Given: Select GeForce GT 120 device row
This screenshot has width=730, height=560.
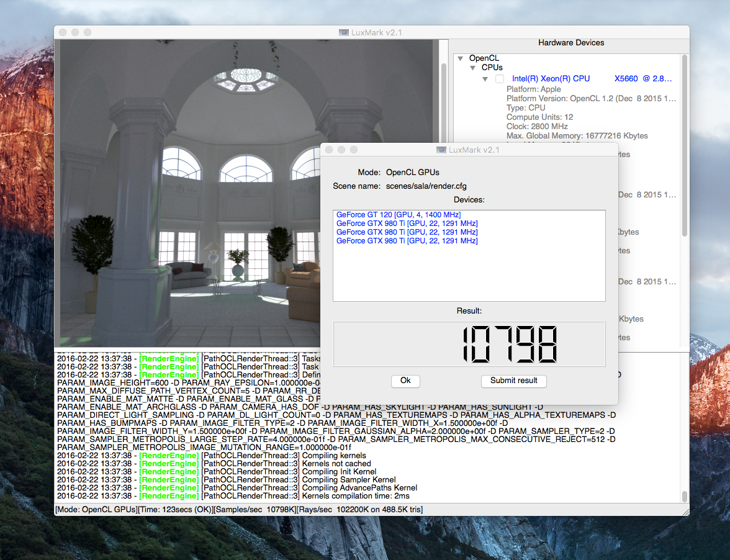Looking at the screenshot, I should (399, 215).
